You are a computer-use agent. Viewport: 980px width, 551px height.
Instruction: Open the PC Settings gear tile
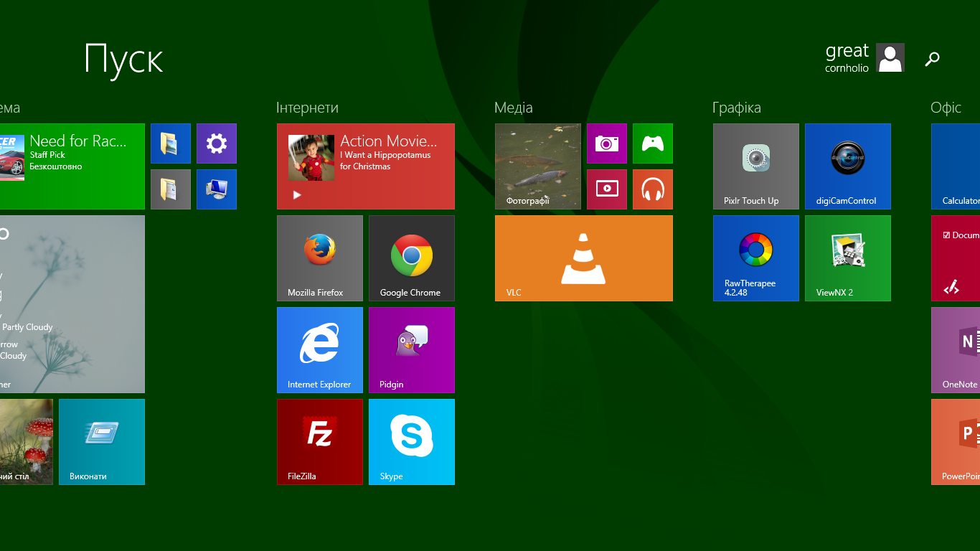tap(217, 143)
